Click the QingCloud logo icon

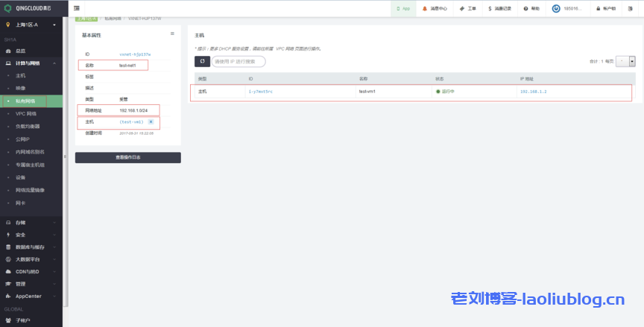pos(8,8)
